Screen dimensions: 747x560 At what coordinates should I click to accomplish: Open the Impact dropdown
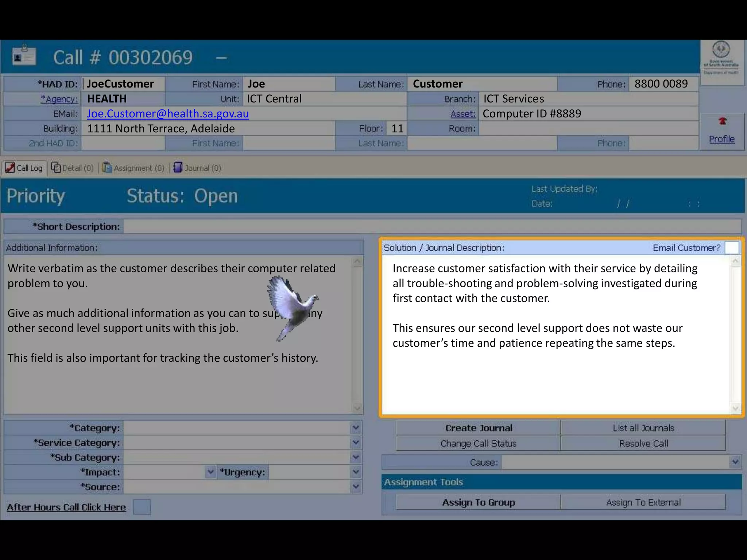pos(210,472)
